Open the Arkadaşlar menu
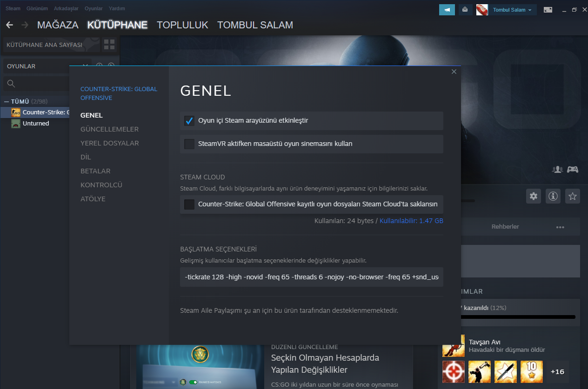This screenshot has height=389, width=588. pyautogui.click(x=66, y=8)
